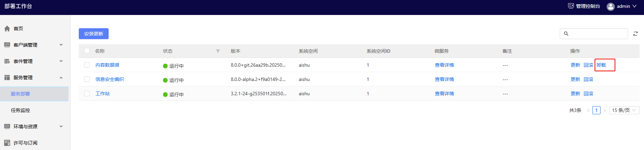Viewport: 644px width, 150px height.
Task: Click the 管理控制台 console icon
Action: 571,6
